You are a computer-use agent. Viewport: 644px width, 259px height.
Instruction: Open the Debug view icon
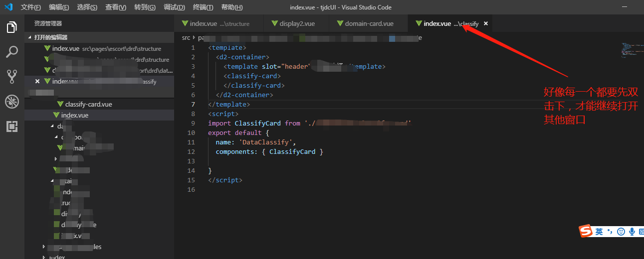(12, 102)
